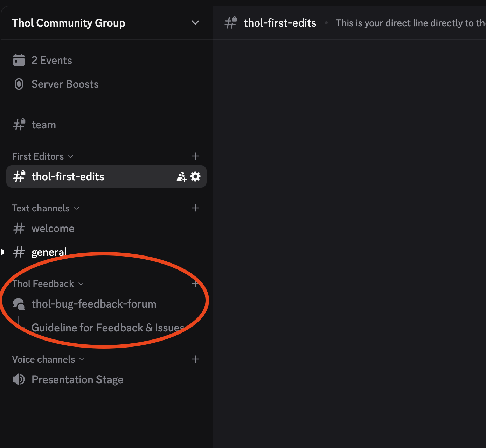
Task: Open Guideline for Feedback & Issues thread
Action: click(x=108, y=328)
